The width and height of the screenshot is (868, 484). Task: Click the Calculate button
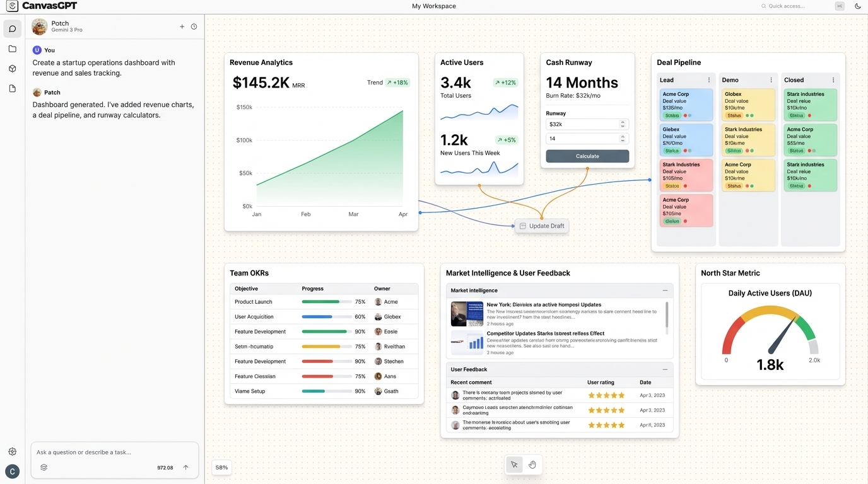[587, 156]
